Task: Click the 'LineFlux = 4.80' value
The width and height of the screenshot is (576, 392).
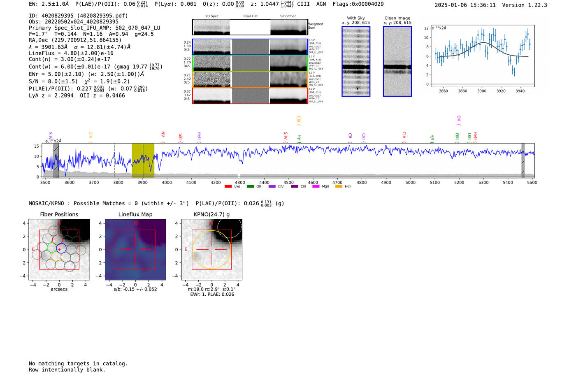Action: [71, 53]
